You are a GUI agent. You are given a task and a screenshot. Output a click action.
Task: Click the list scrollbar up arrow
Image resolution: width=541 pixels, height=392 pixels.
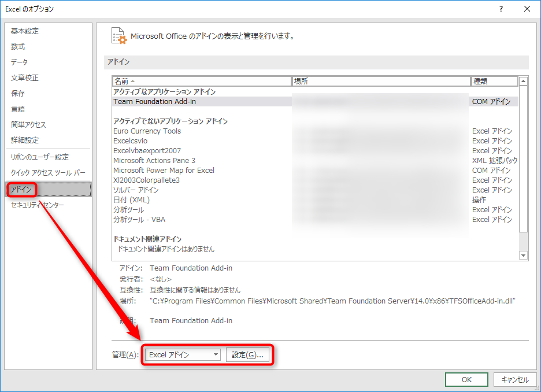click(524, 82)
